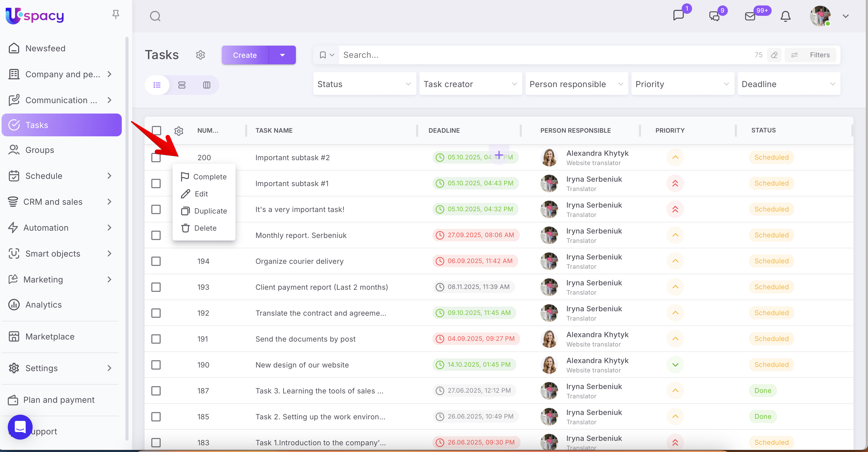868x452 pixels.
Task: Expand the Status filter dropdown
Action: point(364,84)
